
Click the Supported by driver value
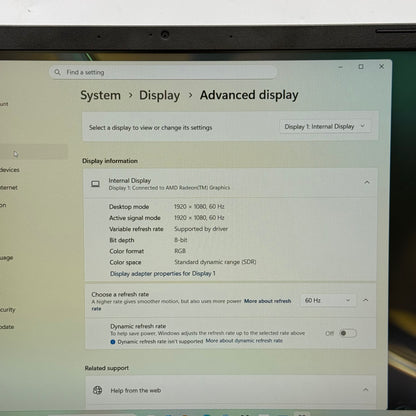pyautogui.click(x=201, y=229)
